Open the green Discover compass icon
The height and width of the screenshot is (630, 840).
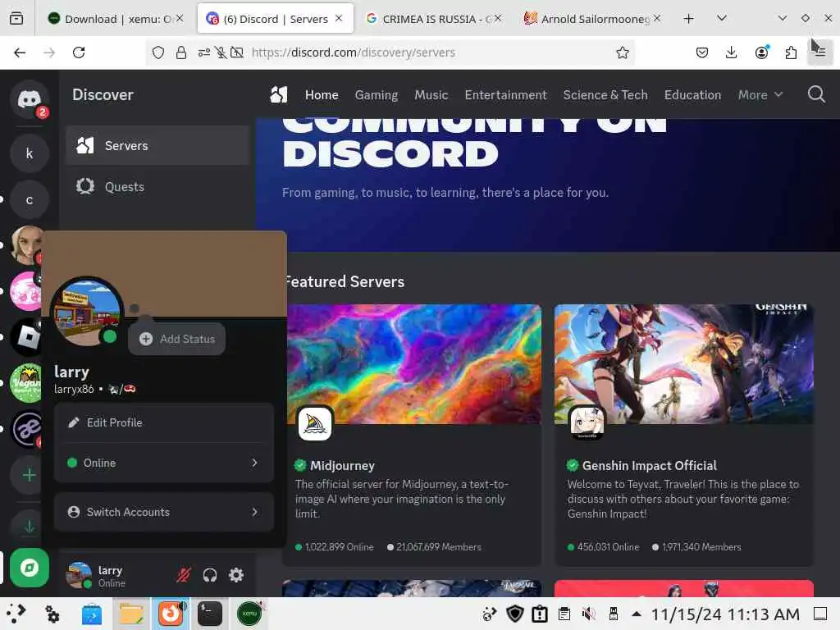(x=29, y=568)
